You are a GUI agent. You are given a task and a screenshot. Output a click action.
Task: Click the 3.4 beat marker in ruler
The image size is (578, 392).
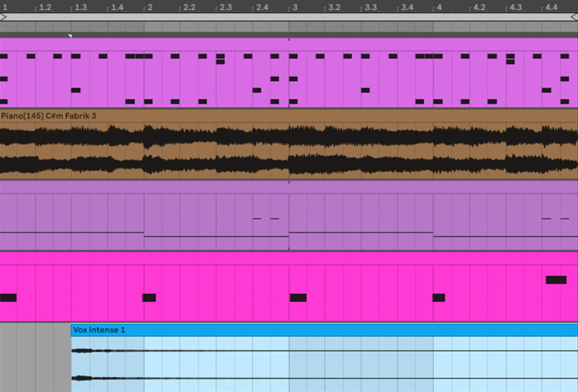(x=407, y=7)
